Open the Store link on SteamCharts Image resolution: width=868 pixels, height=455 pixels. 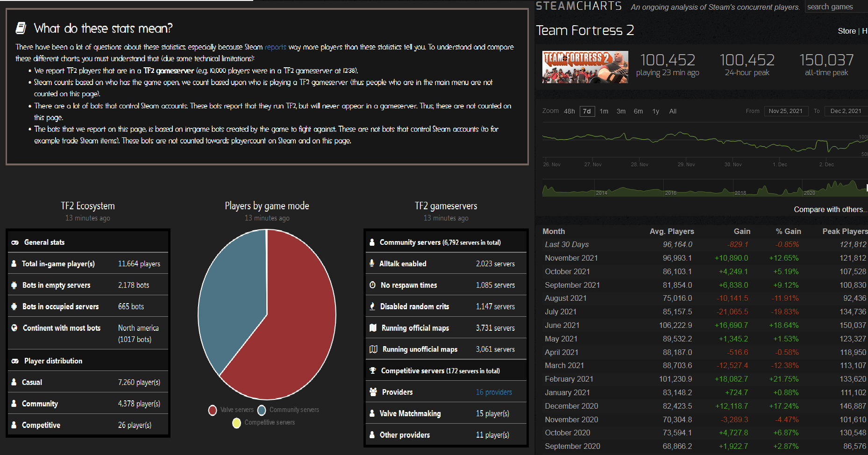pos(847,31)
